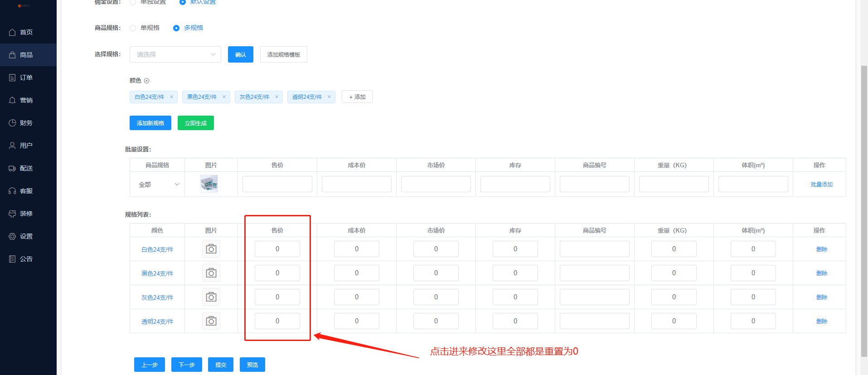
Task: Open the 财务 finance sidebar item
Action: click(x=28, y=123)
